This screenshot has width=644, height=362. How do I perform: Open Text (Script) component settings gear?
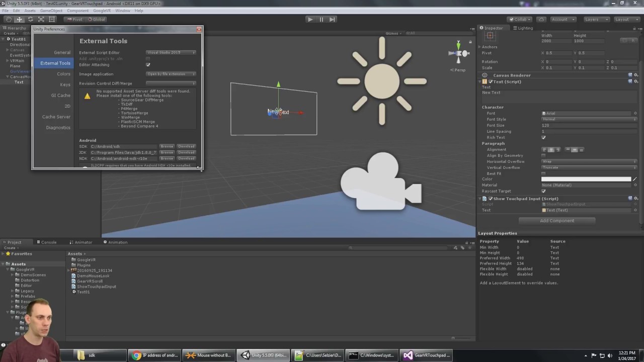636,81
